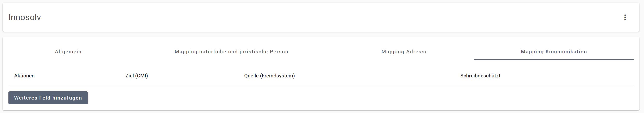The width and height of the screenshot is (644, 113).
Task: Click the Innosolv heading text
Action: point(25,17)
